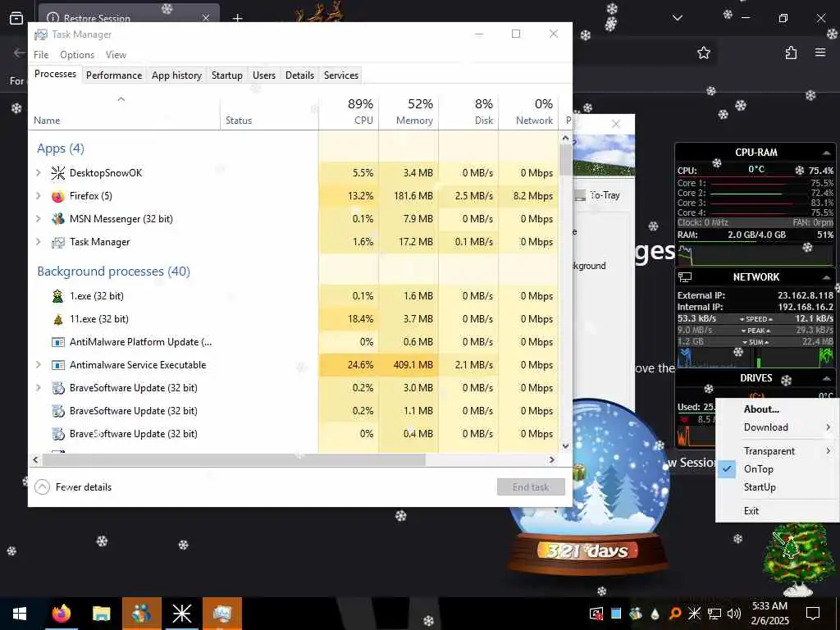
Task: Click the Task Manager row icon under Apps
Action: click(58, 242)
